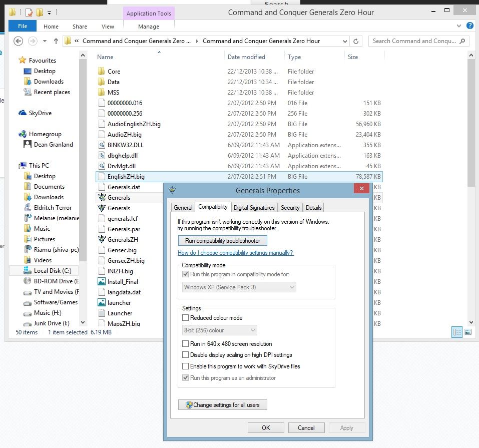
Task: Click the Favourites star icon
Action: point(23,60)
